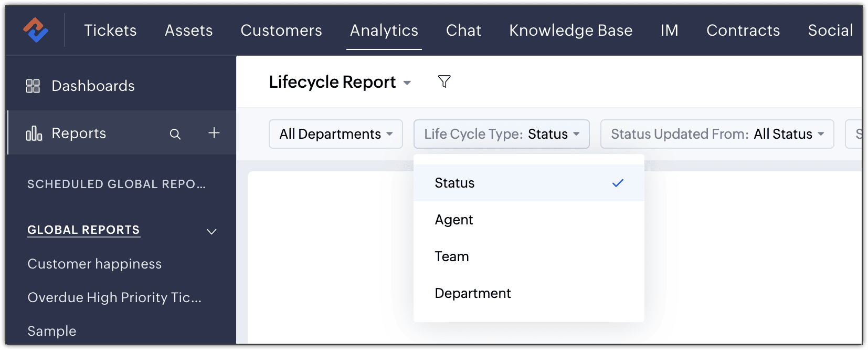
Task: Expand the Lifecycle Report title dropdown
Action: pyautogui.click(x=407, y=83)
